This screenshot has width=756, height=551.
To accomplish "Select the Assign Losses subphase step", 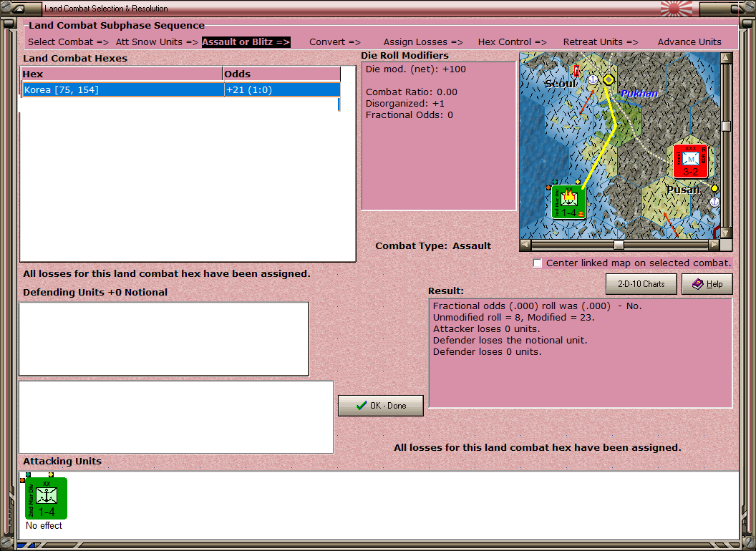I will [x=423, y=42].
